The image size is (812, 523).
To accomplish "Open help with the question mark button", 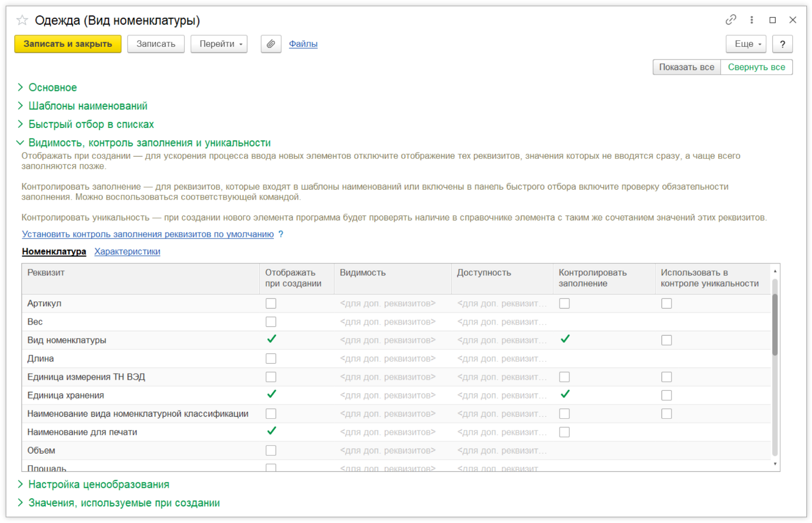I will pyautogui.click(x=782, y=44).
